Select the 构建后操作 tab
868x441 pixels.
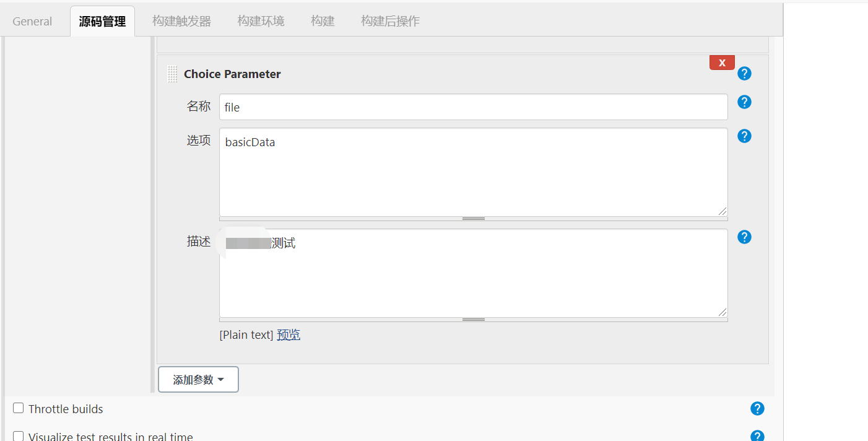click(x=390, y=21)
